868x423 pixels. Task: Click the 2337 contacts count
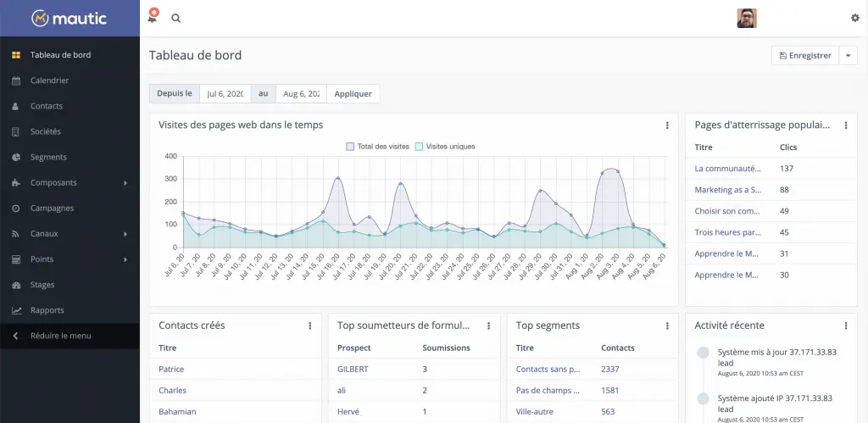[x=610, y=369]
